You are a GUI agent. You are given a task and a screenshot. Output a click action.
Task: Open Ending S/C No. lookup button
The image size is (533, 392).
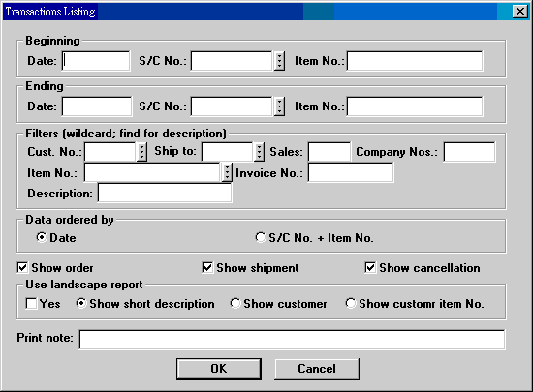pyautogui.click(x=279, y=106)
